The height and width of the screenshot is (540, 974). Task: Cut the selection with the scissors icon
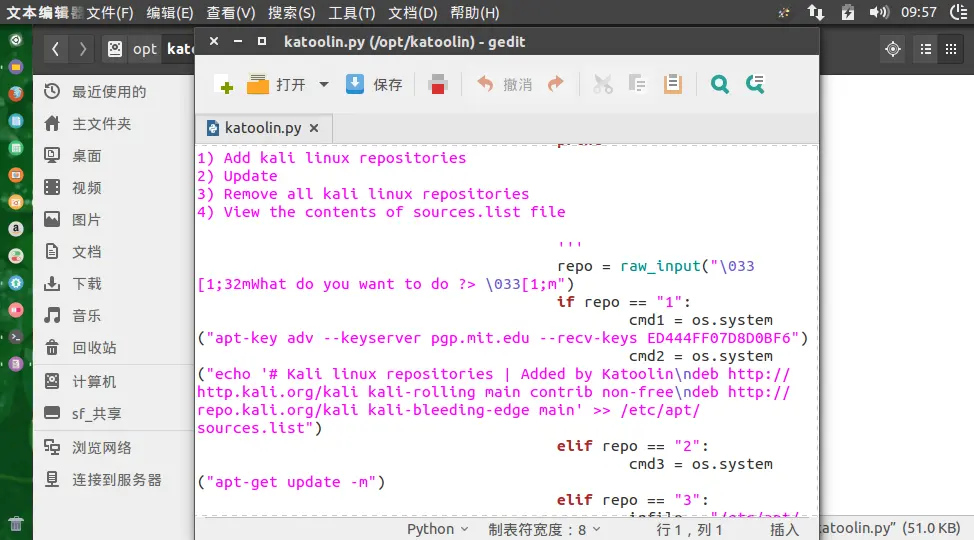[x=602, y=85]
